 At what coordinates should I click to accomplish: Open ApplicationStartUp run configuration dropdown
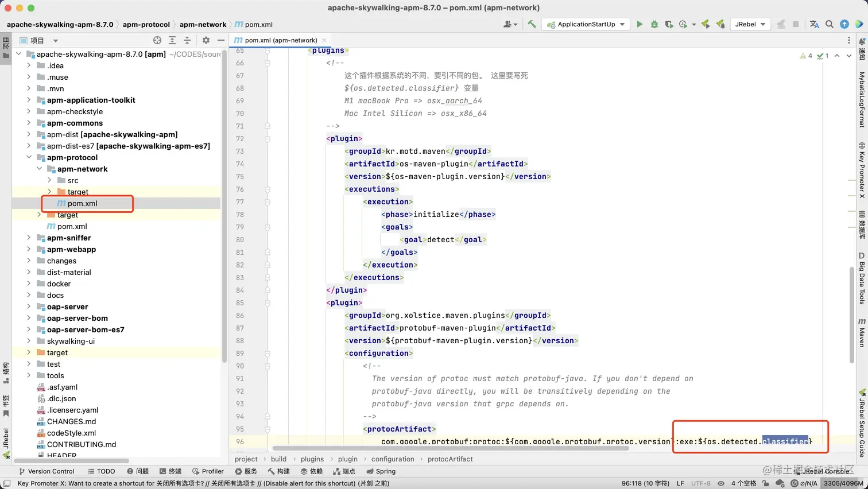click(586, 24)
